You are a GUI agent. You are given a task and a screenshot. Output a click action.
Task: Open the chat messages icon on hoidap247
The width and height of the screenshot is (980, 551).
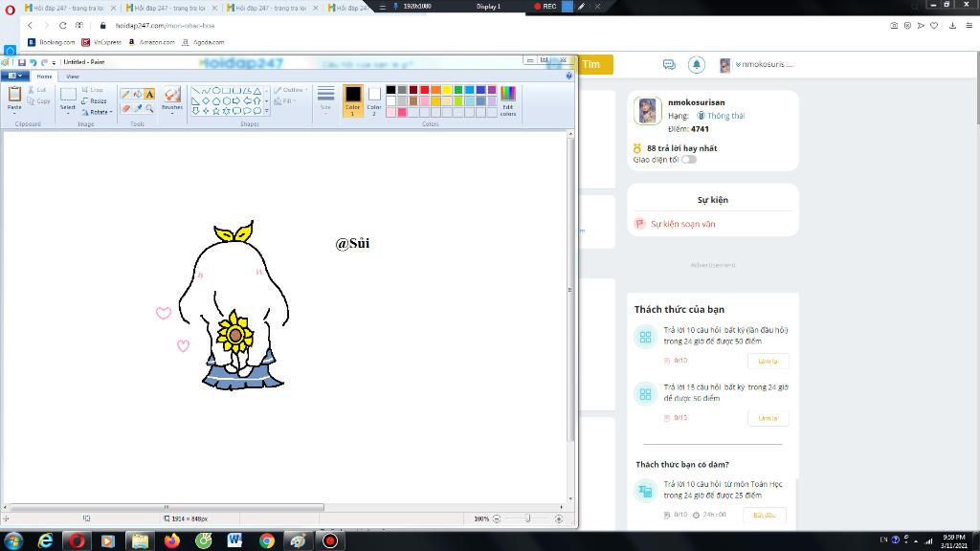(669, 64)
